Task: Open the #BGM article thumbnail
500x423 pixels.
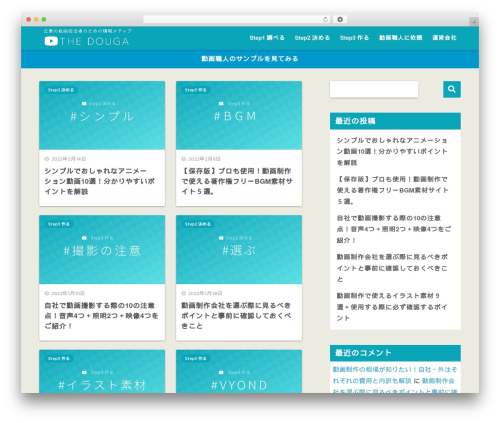Action: (239, 115)
